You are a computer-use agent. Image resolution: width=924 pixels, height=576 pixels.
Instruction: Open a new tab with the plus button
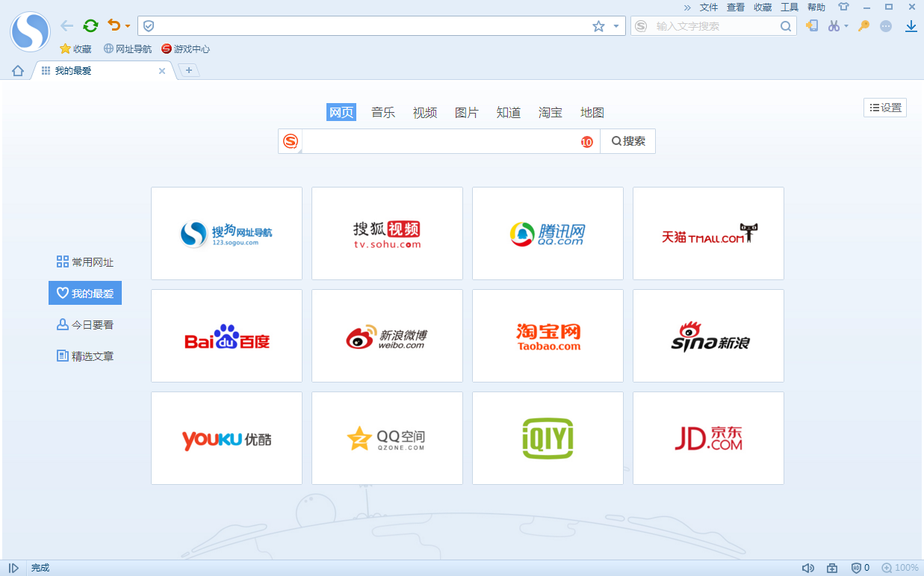(189, 70)
